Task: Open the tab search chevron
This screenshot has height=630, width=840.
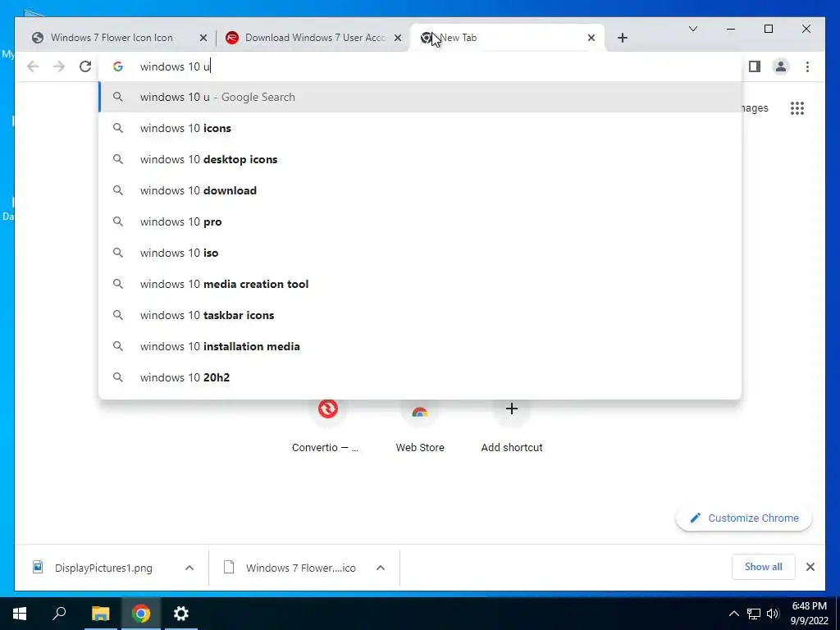Action: click(x=692, y=29)
